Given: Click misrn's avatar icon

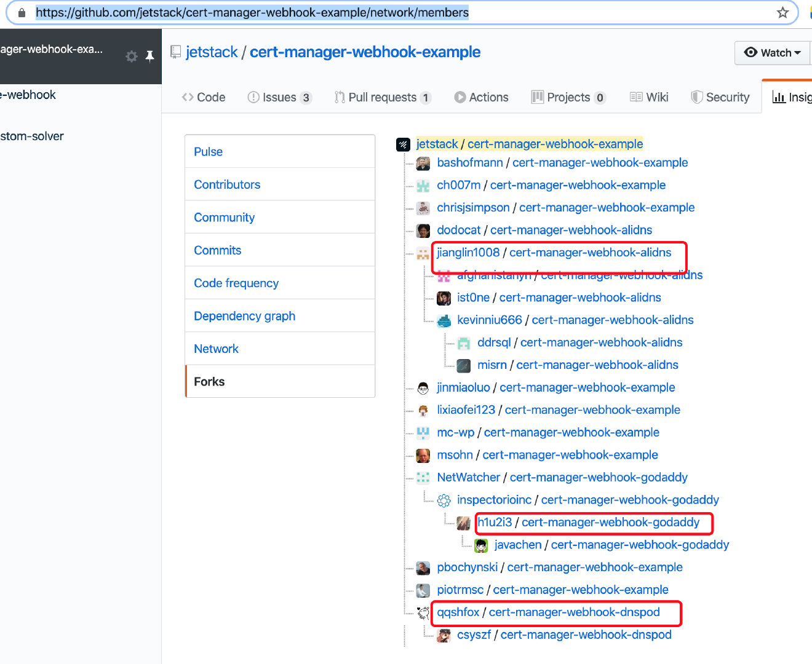Looking at the screenshot, I should (464, 366).
